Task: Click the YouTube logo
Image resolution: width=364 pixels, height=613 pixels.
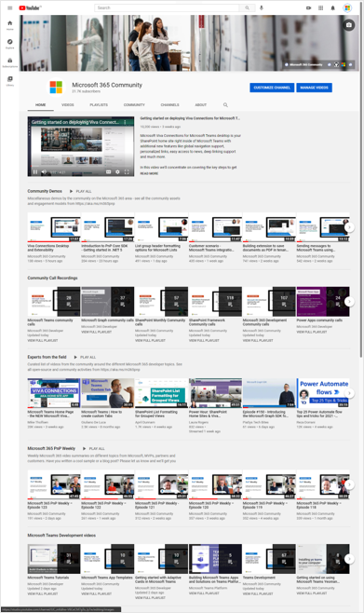Action: coord(30,7)
